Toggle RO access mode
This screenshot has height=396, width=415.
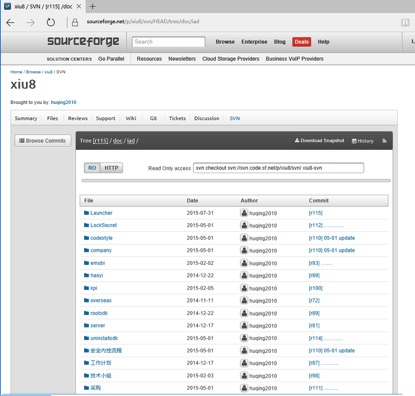pos(92,168)
